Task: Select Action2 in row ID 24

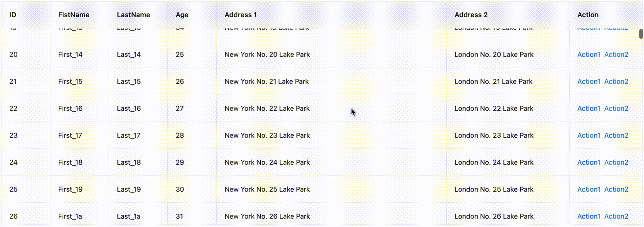Action: pos(616,162)
